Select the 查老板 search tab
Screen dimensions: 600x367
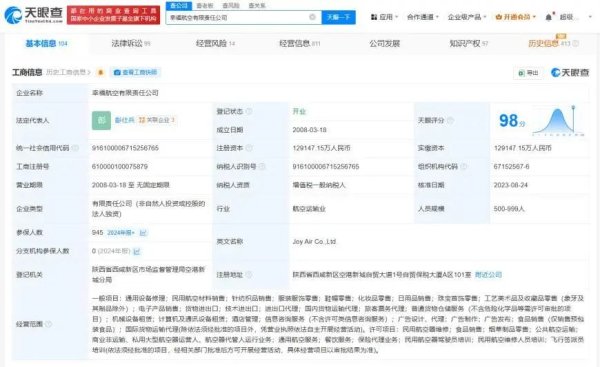pos(205,5)
